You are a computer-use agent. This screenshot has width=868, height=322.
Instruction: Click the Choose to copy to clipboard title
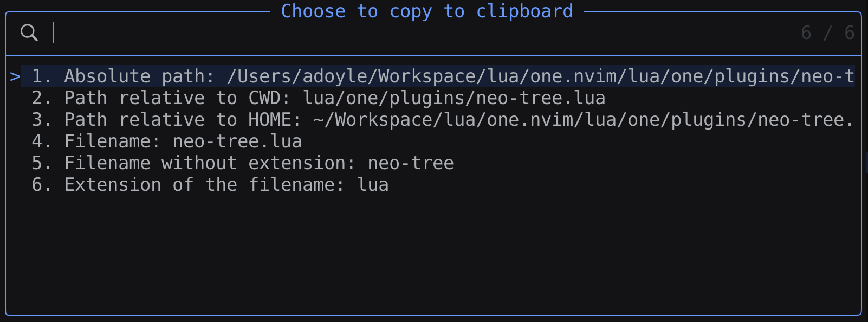tap(426, 11)
